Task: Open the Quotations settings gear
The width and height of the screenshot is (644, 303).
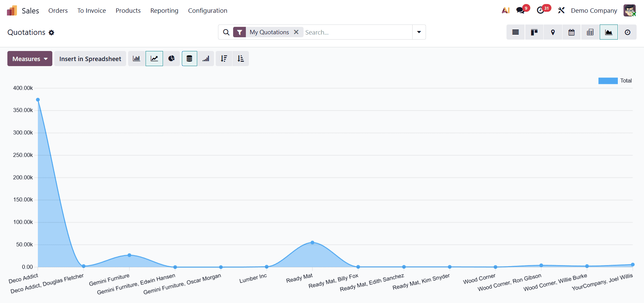Action: coord(51,32)
